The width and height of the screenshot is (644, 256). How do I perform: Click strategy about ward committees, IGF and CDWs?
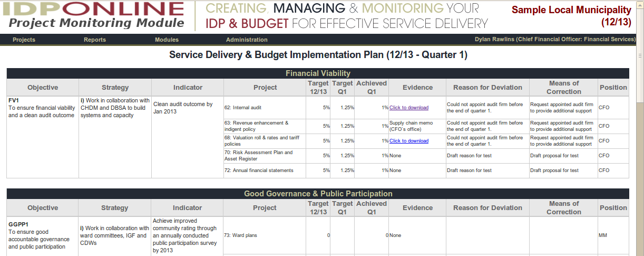(115, 235)
